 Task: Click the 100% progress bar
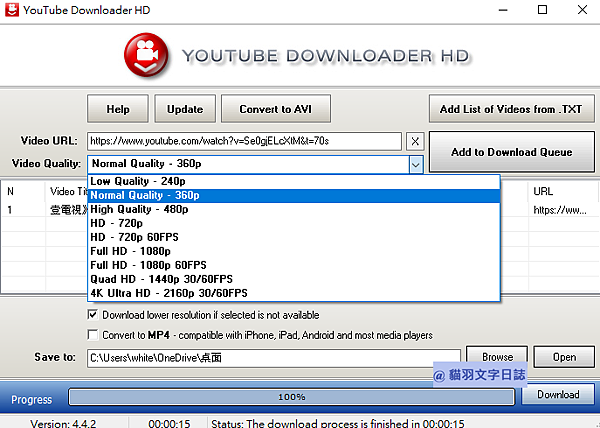(292, 397)
